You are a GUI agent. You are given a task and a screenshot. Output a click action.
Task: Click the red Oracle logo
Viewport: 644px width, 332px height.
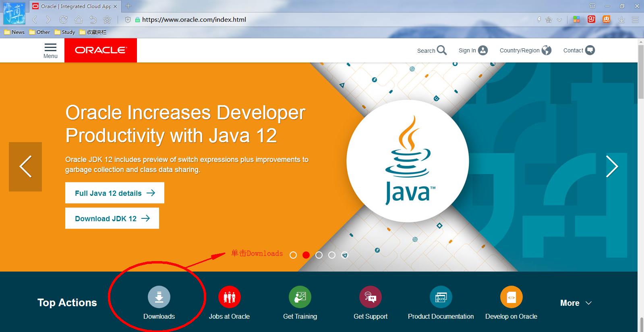click(101, 50)
